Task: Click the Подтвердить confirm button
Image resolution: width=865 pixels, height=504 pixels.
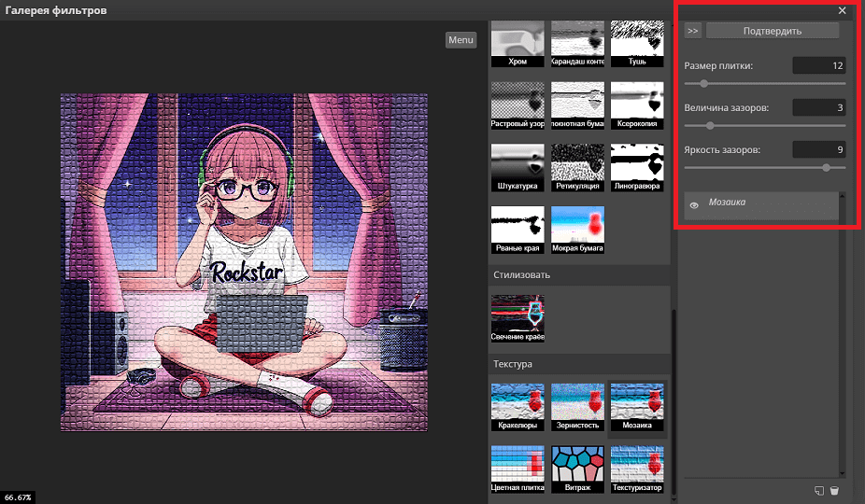Action: [773, 31]
